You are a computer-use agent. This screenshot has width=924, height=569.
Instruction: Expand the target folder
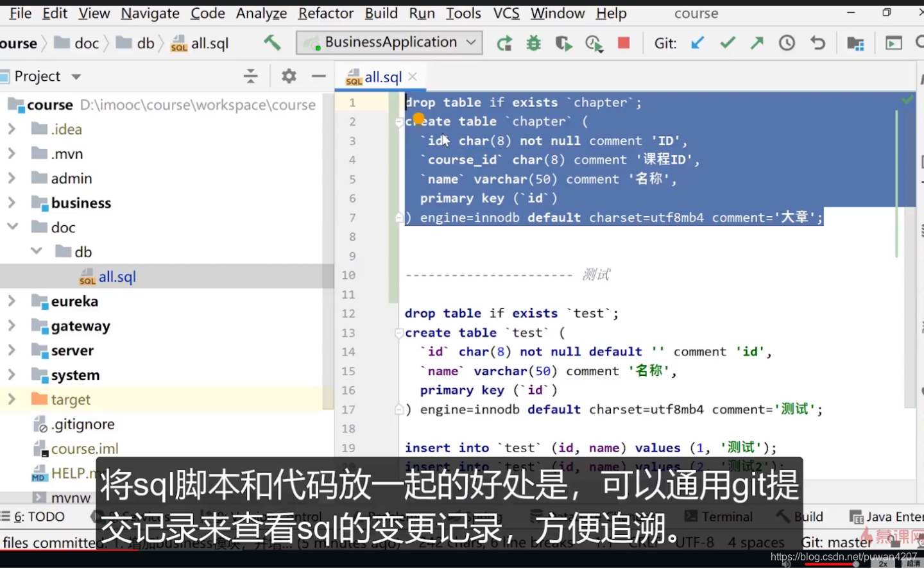pyautogui.click(x=12, y=400)
